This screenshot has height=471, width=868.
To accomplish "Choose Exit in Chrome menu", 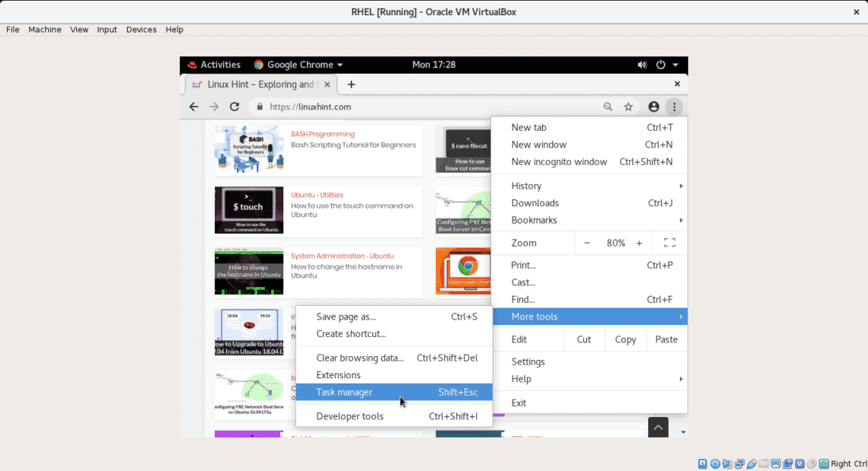I will click(589, 403).
